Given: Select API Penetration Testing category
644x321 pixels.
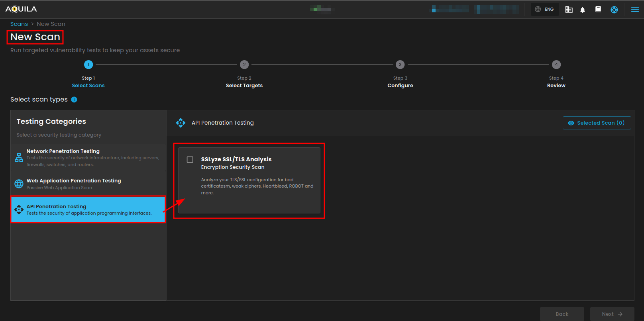Looking at the screenshot, I should 88,209.
